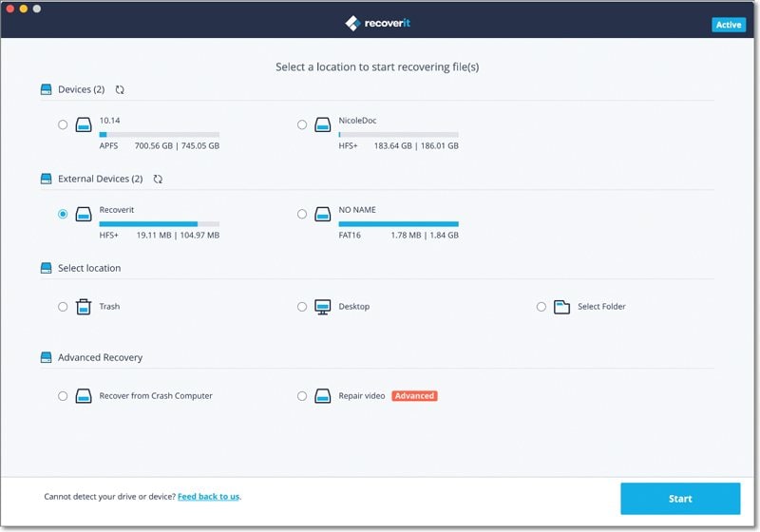
Task: Click the 700.56 GB | 745.05 GB text
Action: click(x=177, y=146)
